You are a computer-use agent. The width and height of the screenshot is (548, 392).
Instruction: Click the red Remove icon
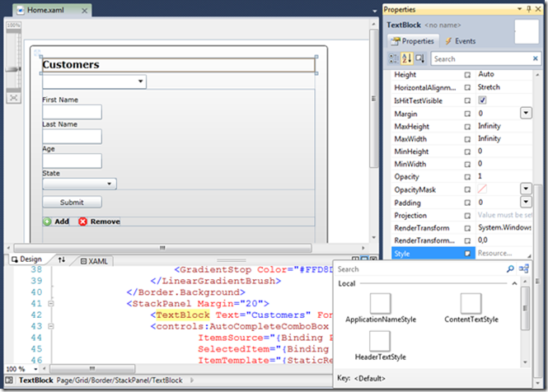pos(82,222)
